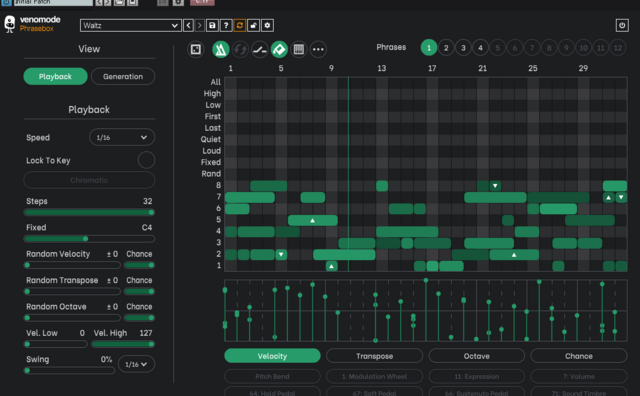Select phrase 8

point(549,48)
